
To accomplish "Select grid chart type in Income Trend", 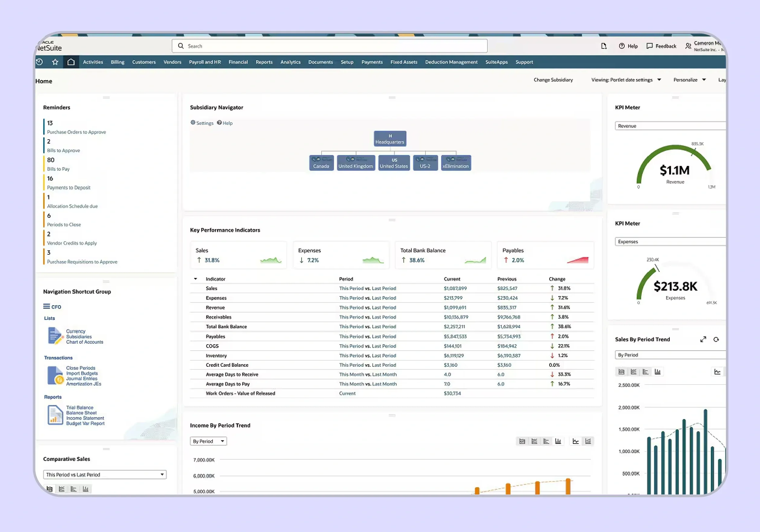I will click(x=522, y=441).
